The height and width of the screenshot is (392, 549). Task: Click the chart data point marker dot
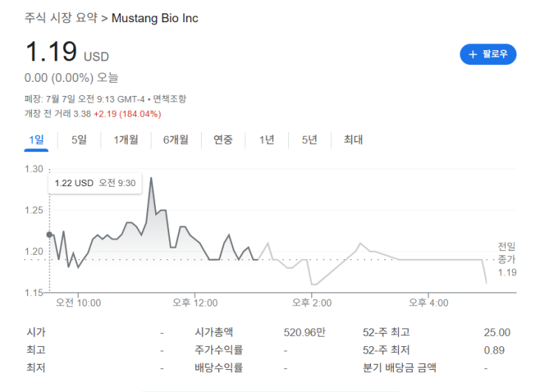[x=50, y=235]
